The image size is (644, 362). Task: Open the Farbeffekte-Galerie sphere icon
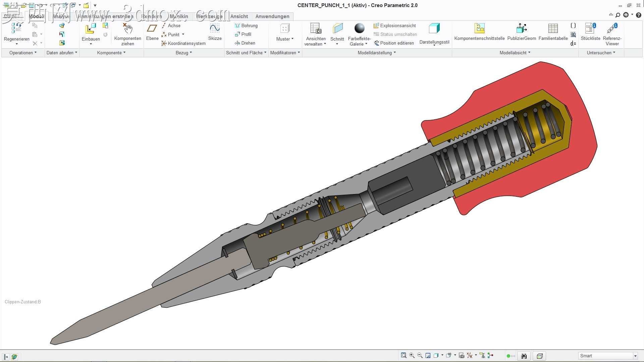359,28
